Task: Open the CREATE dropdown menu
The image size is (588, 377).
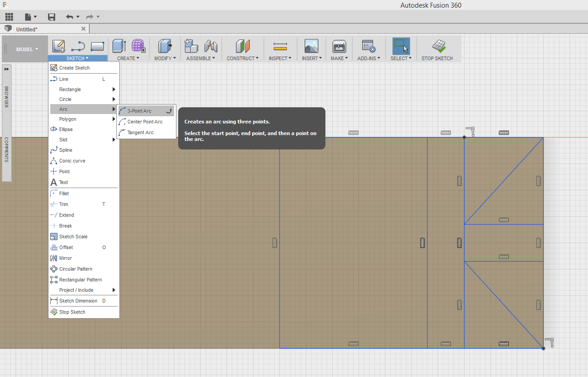Action: (128, 58)
